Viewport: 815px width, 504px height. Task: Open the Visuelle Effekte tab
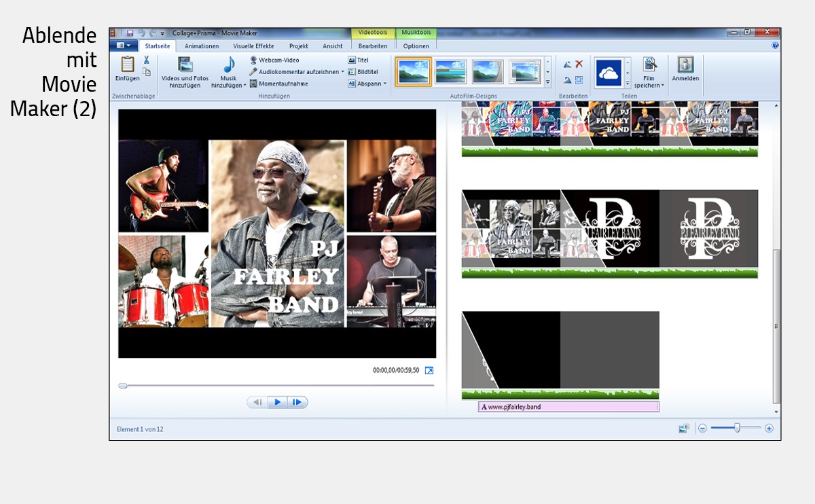click(253, 46)
